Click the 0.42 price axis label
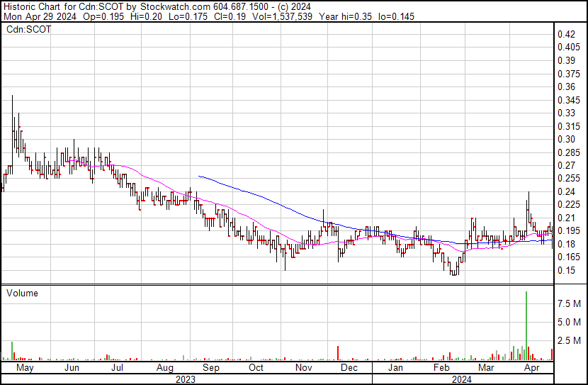 pyautogui.click(x=566, y=35)
